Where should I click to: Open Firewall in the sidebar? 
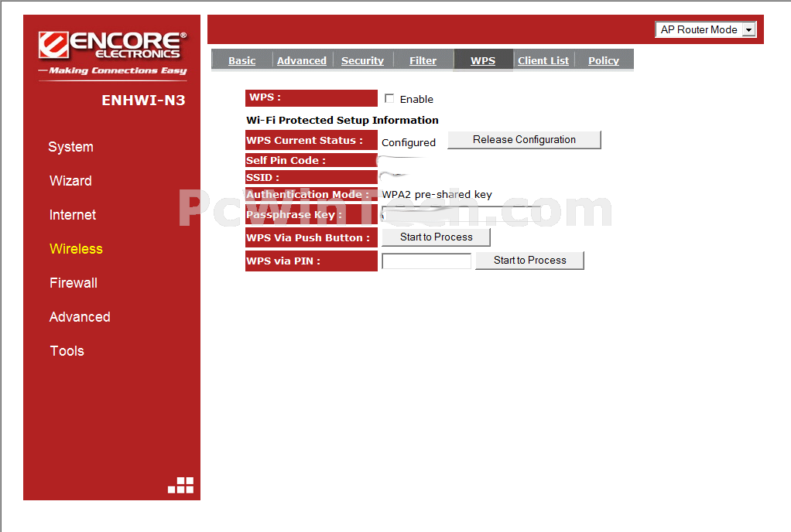pos(74,283)
